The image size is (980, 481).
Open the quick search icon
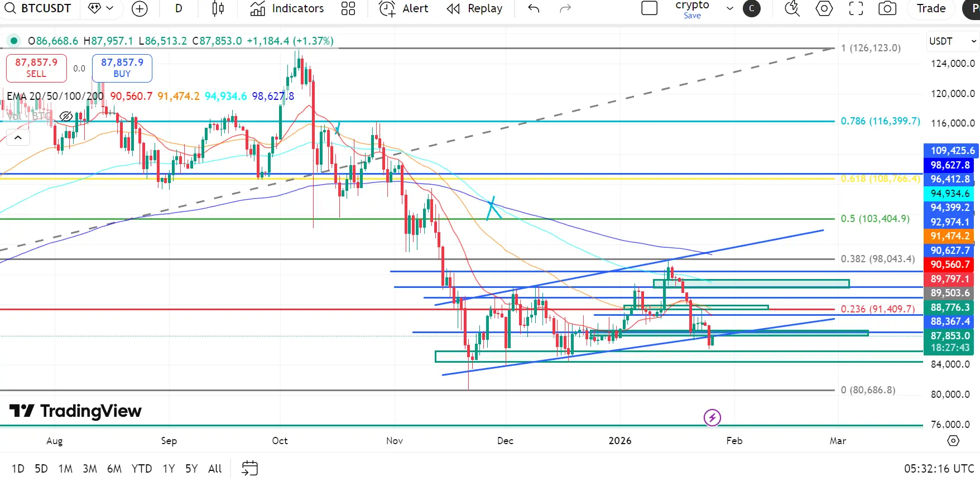[x=792, y=8]
